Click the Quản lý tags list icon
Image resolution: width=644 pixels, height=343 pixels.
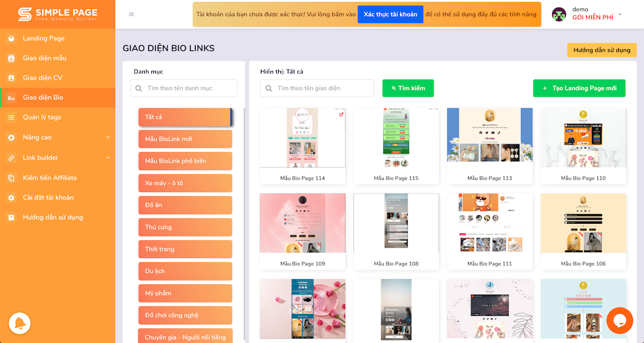11,117
